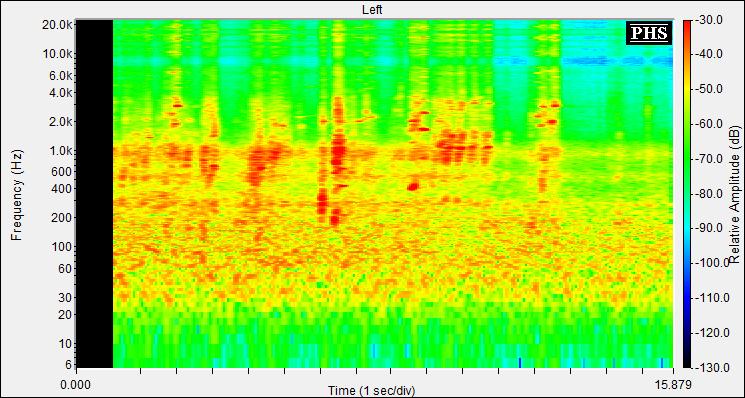Viewport: 745px width, 398px height.
Task: Select the 6 Hz frequency tick label
Action: coord(68,365)
